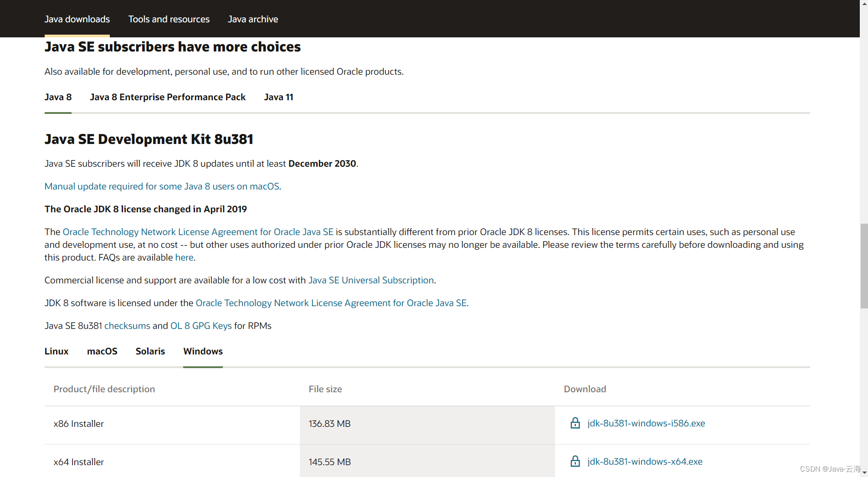
Task: Click the 'Download' column header
Action: [x=585, y=389]
